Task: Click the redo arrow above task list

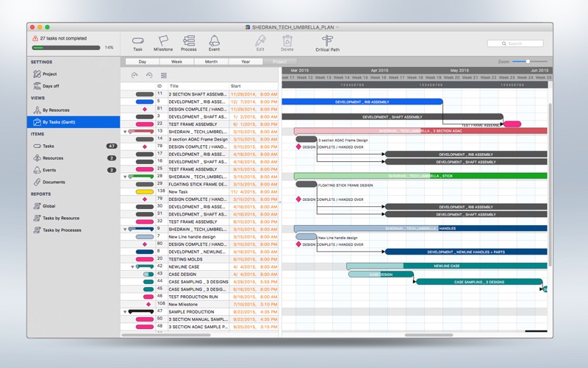Action: pyautogui.click(x=149, y=75)
